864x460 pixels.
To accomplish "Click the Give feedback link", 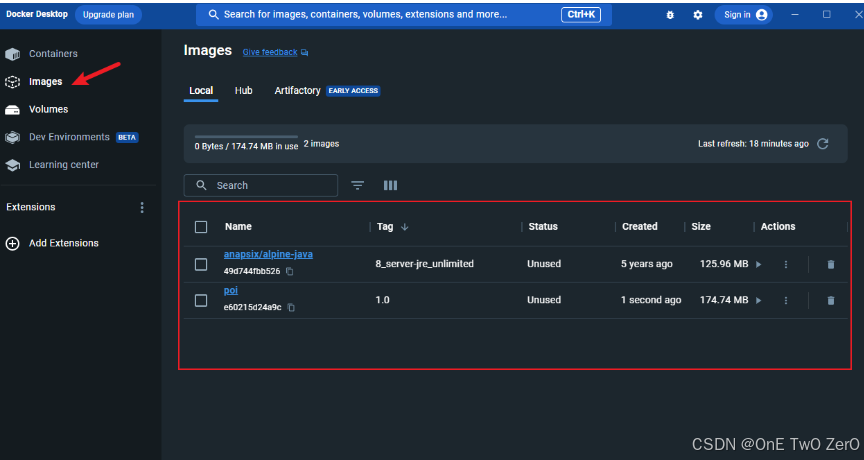I will [x=270, y=52].
